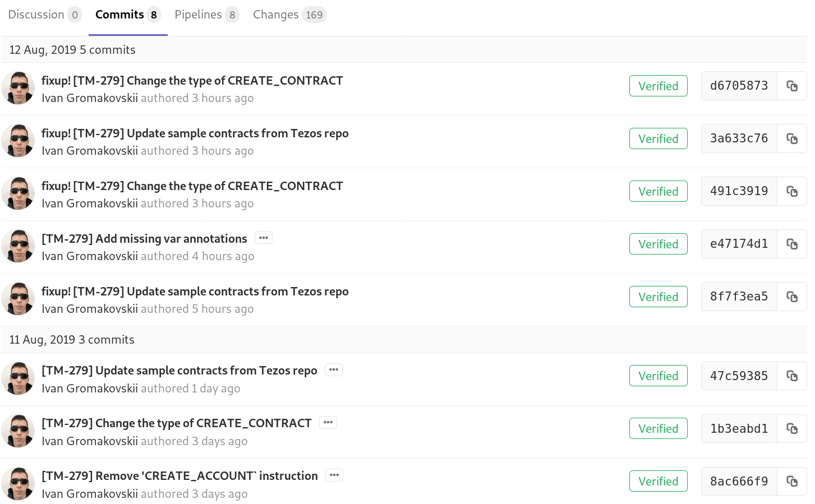815x504 pixels.
Task: Click Verified badge for commit e47174d1
Action: tap(659, 244)
